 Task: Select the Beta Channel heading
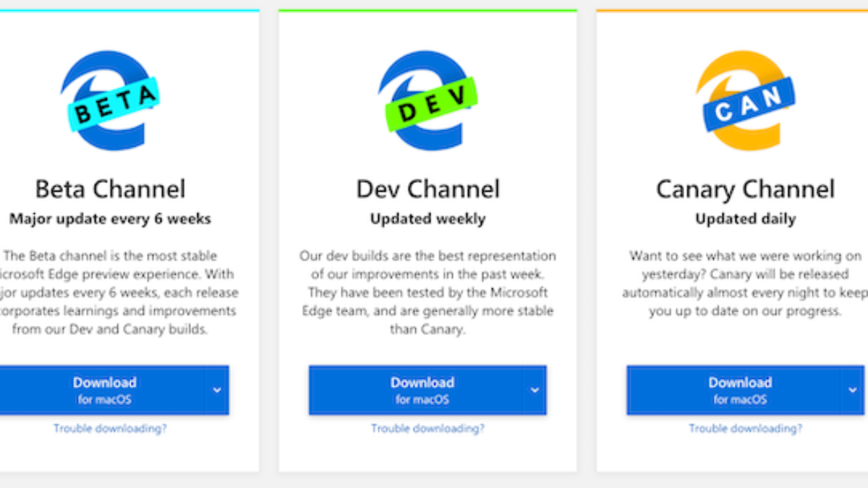coord(110,189)
